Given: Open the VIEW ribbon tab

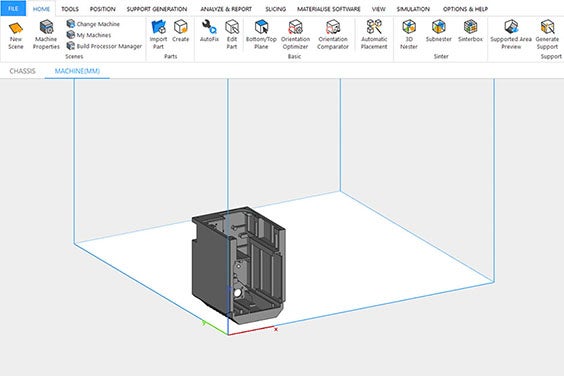Looking at the screenshot, I should pos(378,9).
